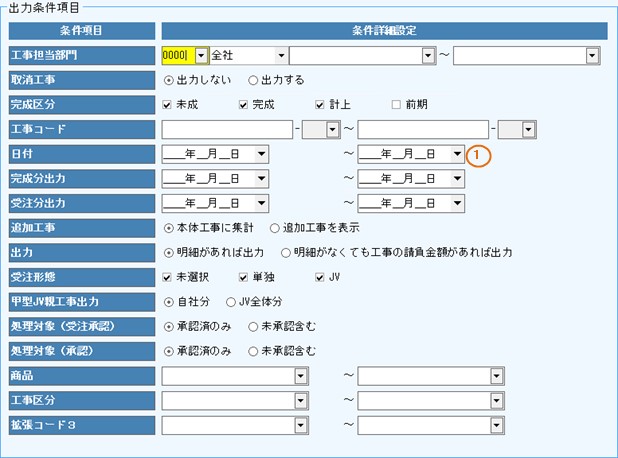
Task: Open the 0000 code dropdown arrow
Action: (x=201, y=55)
